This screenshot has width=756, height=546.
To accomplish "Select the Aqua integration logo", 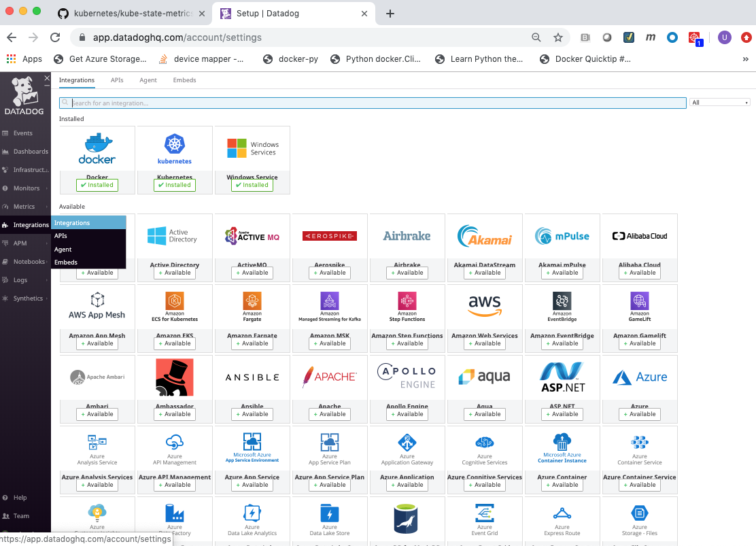I will click(485, 377).
